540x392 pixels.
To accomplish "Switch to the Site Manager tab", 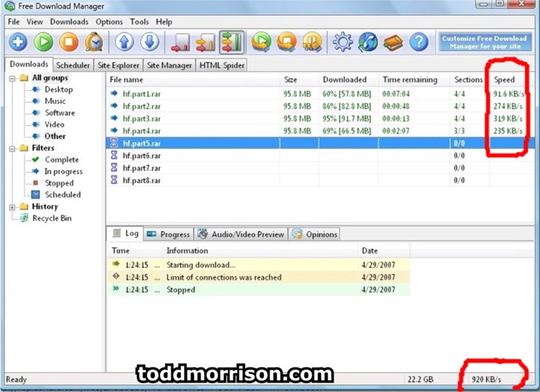I will [x=169, y=65].
